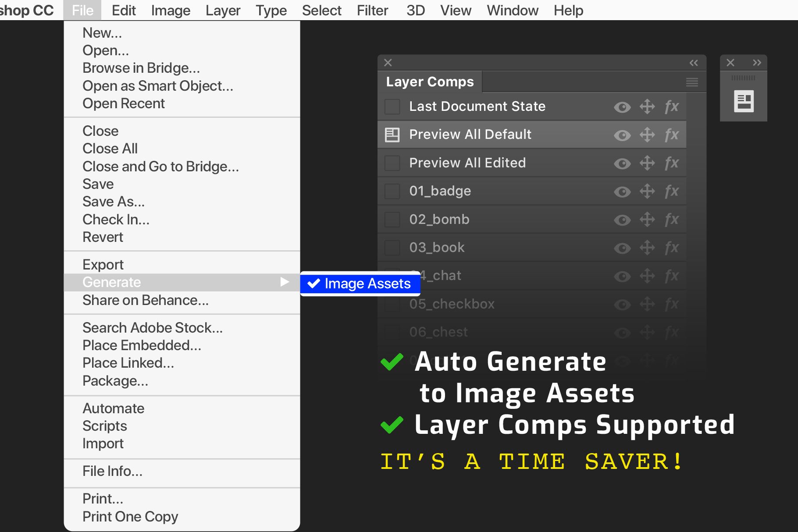Open the Automate submenu

point(182,408)
